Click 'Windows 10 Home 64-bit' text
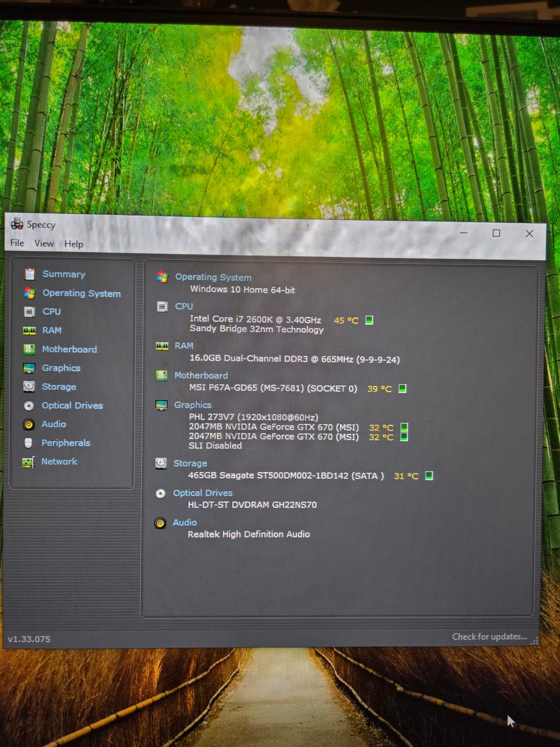The width and height of the screenshot is (560, 747). (x=242, y=289)
